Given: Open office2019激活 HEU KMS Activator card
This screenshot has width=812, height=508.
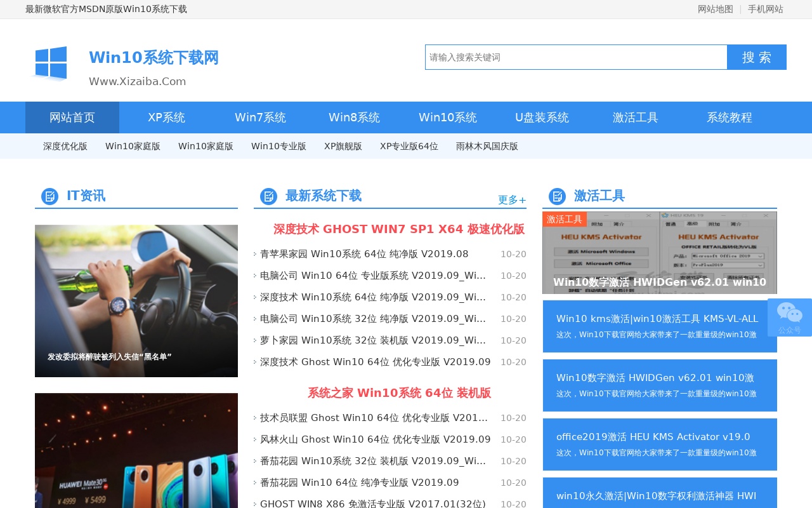Looking at the screenshot, I should point(660,444).
